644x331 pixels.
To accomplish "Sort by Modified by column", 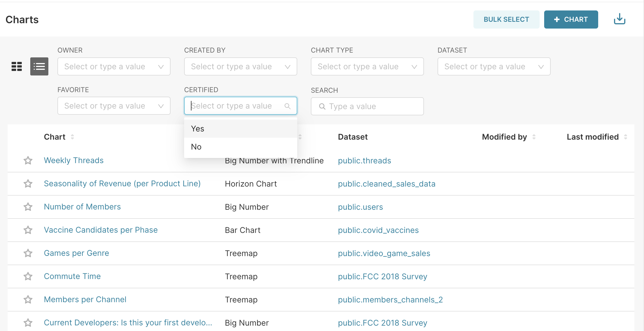I will (534, 137).
